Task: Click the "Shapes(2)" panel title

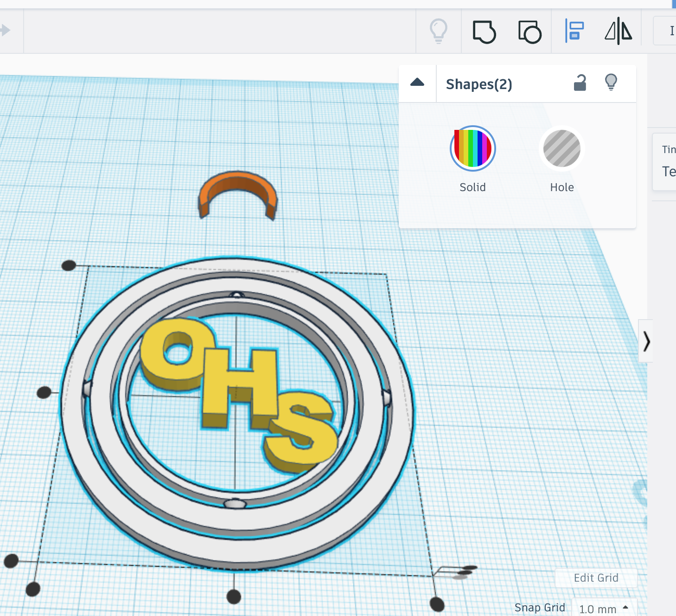Action: 479,84
